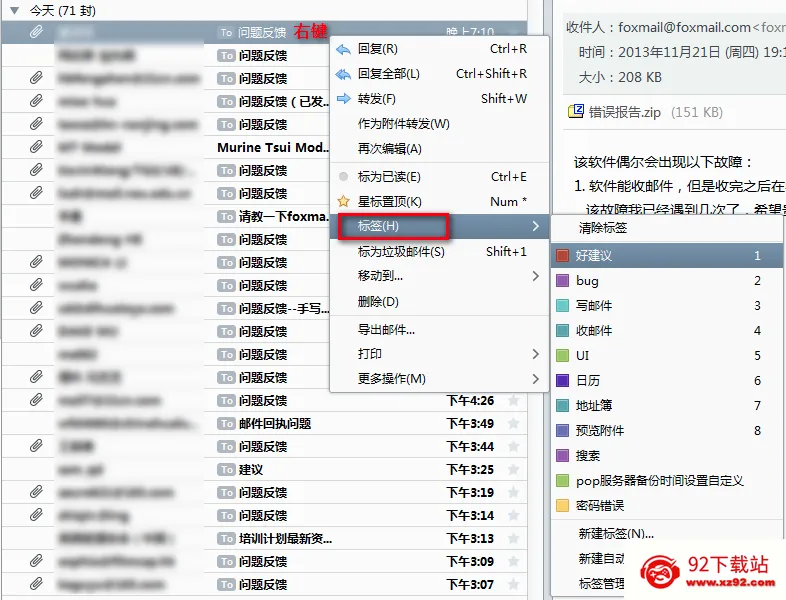Click the Reply arrow icon in context menu
The width and height of the screenshot is (786, 600).
(x=343, y=49)
